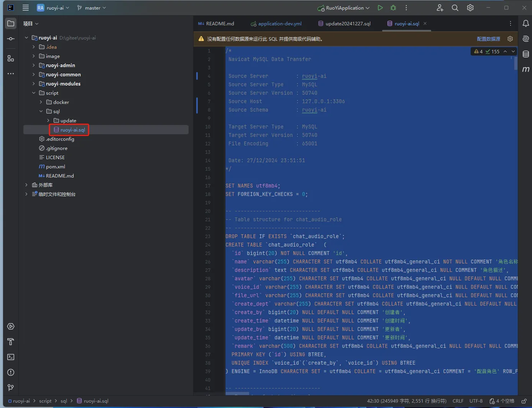Image resolution: width=532 pixels, height=408 pixels.
Task: Open the Structure tool window icon
Action: [x=11, y=58]
